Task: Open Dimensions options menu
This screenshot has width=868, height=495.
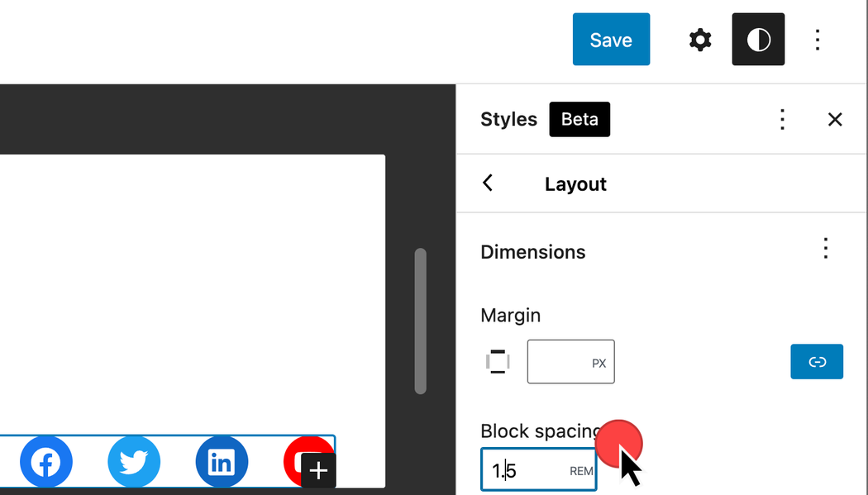Action: click(x=825, y=249)
